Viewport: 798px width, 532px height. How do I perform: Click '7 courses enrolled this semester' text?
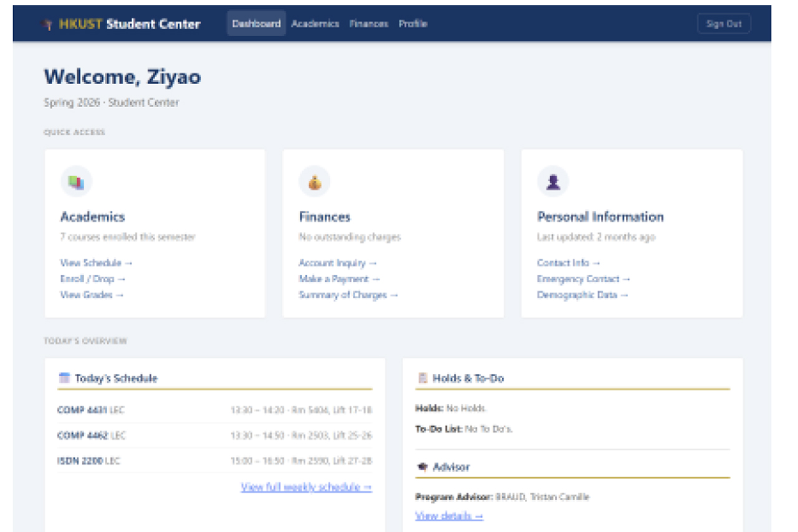click(x=128, y=237)
